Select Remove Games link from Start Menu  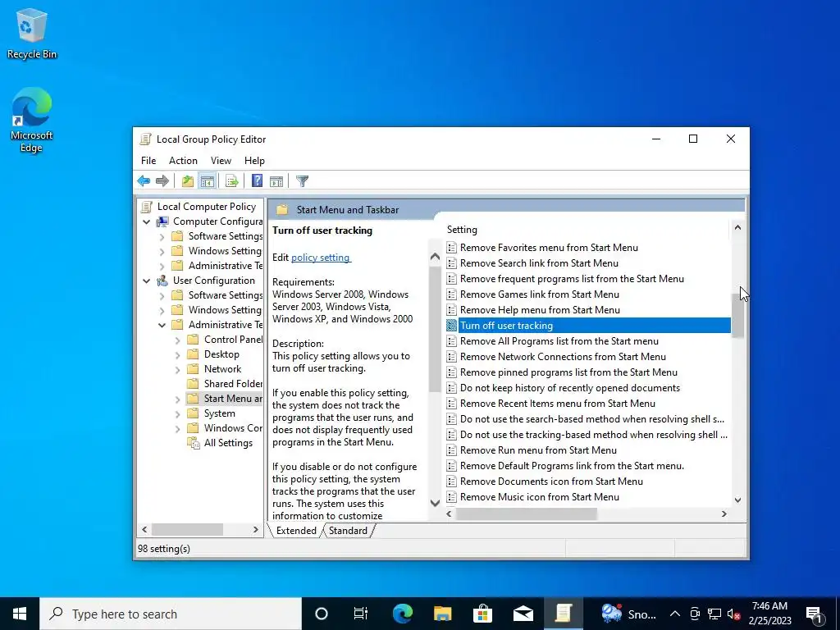click(540, 294)
